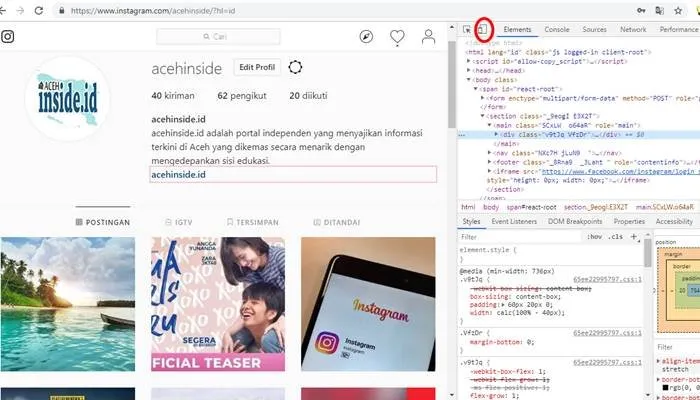Click the site security padlock icon
Screen dimensions: 700x400
[62, 10]
